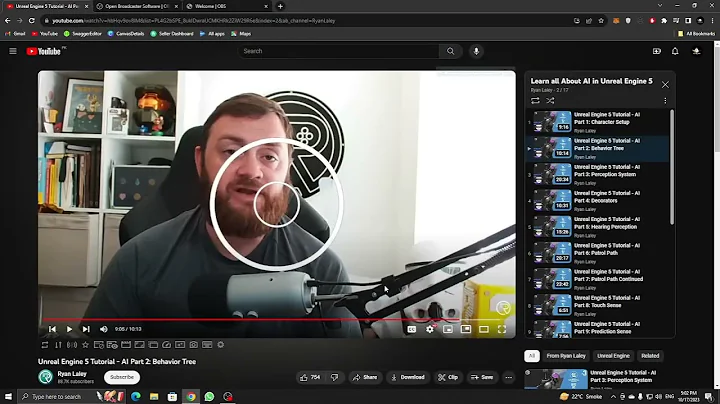Like the video with thumbs up
This screenshot has height=404, width=720.
[x=309, y=377]
